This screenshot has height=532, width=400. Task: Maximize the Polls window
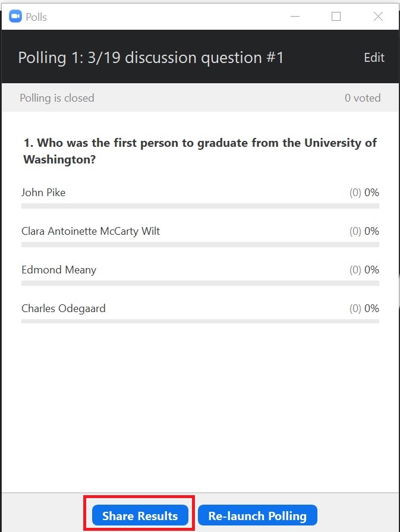tap(336, 17)
